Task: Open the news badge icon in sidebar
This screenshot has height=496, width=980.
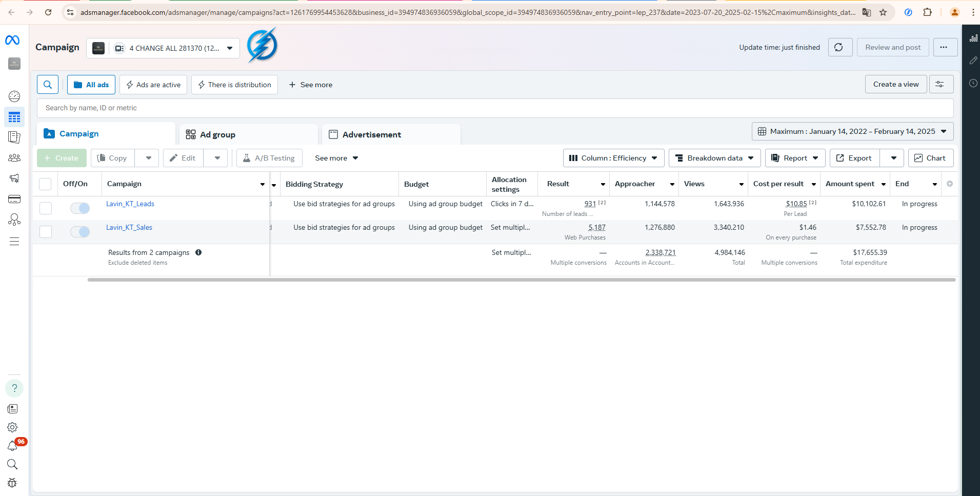Action: click(13, 409)
